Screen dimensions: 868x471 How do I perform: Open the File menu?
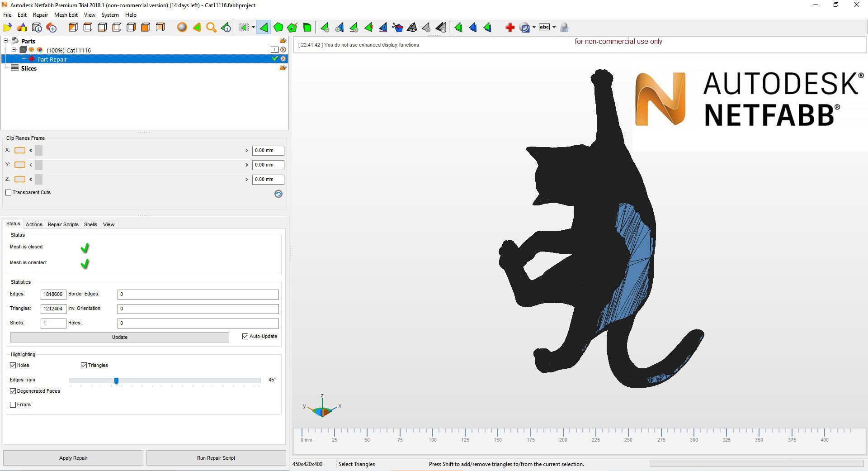point(7,15)
